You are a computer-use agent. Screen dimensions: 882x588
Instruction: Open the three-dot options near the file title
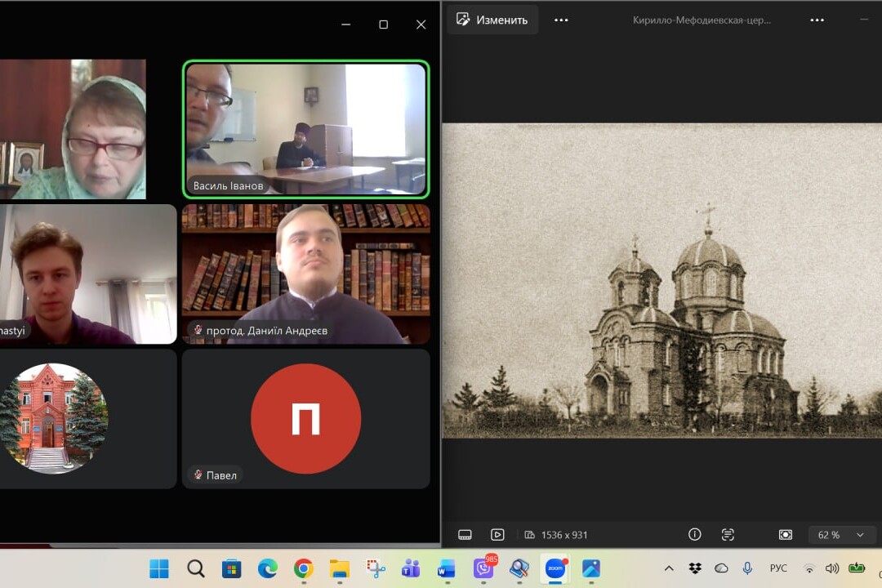coord(817,20)
